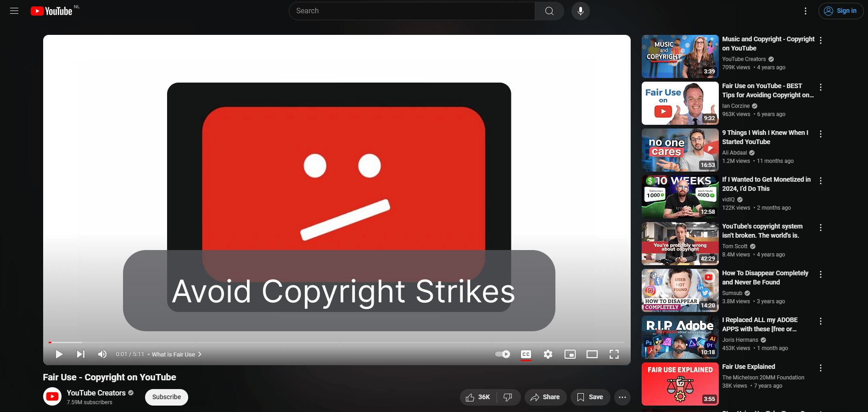The height and width of the screenshot is (412, 868).
Task: Click the vidIQ channel name
Action: (x=728, y=200)
